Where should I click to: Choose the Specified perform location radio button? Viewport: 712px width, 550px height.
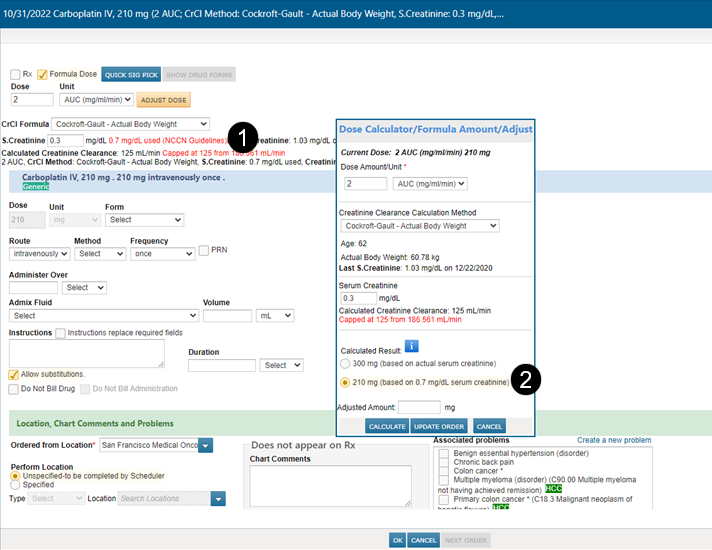(15, 485)
